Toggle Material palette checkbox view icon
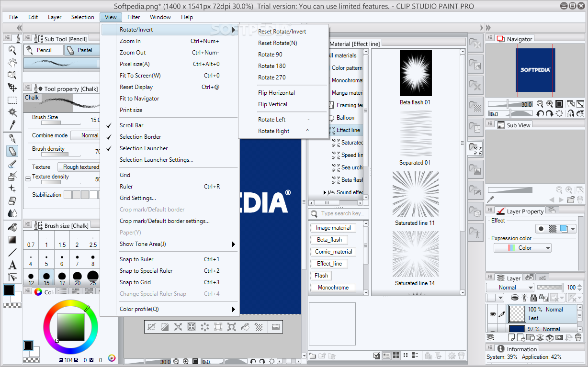The height and width of the screenshot is (367, 588). pos(377,355)
